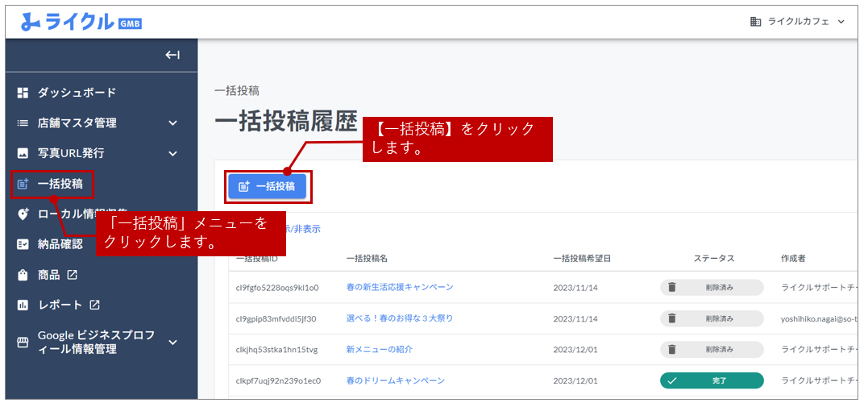Click the Google ビジネスプロフィール storefront icon
Viewport: 868px width, 407px height.
pos(23,343)
